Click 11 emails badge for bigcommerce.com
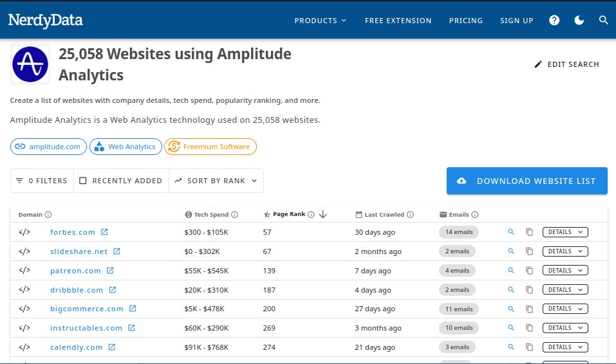 point(459,309)
